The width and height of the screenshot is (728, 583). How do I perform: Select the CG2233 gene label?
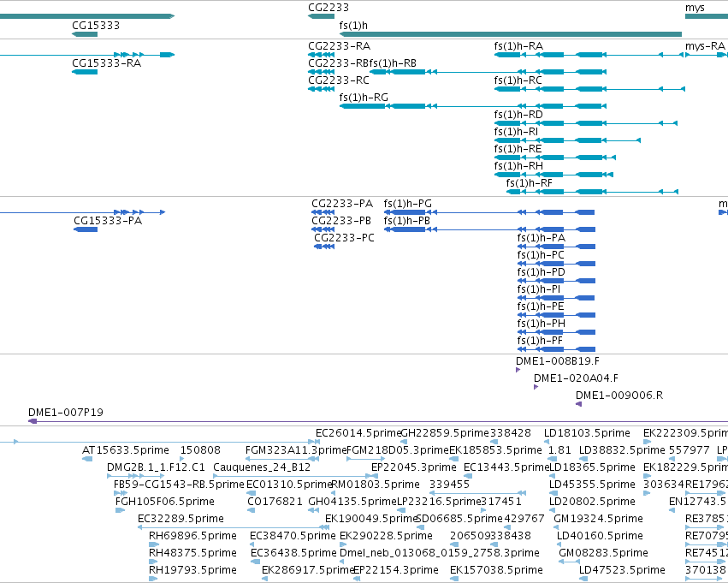coord(328,8)
